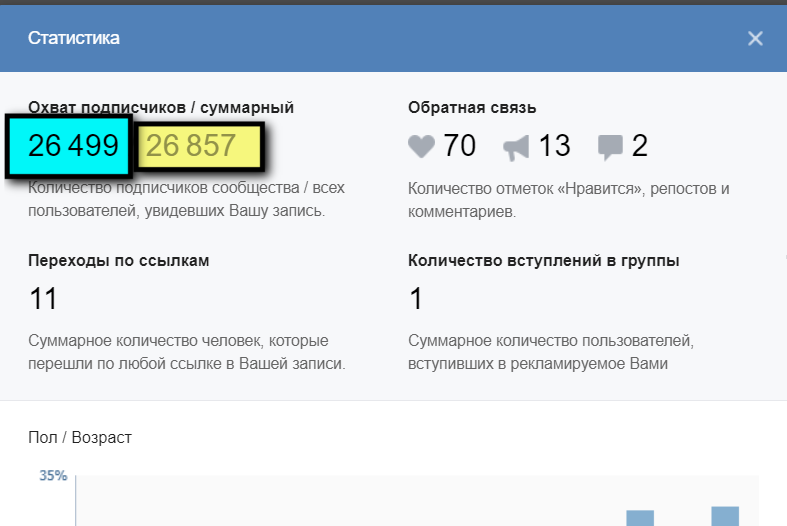Screen dimensions: 787x526
Task: Click the rightmost blue chart bar
Action: (725, 516)
